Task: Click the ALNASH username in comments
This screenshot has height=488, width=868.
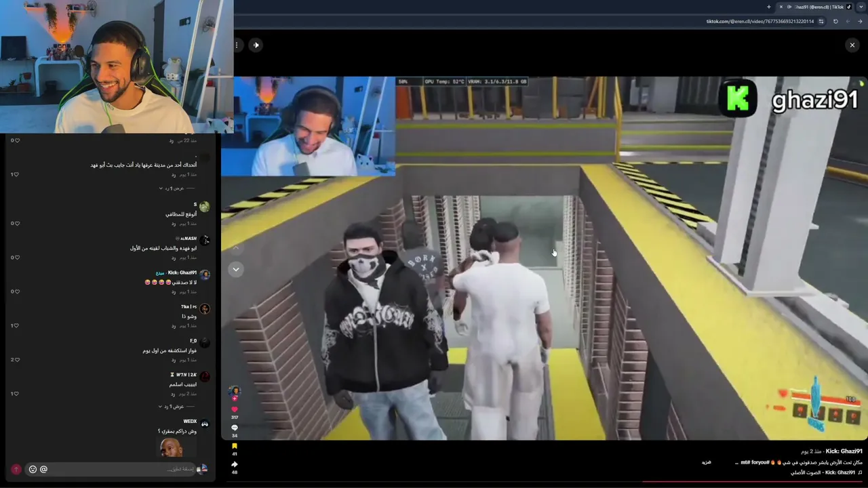Action: [x=186, y=239]
